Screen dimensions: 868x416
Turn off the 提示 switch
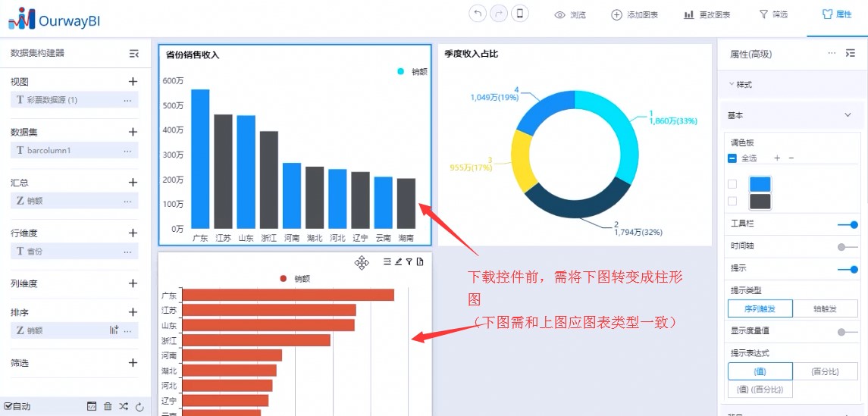(x=848, y=270)
